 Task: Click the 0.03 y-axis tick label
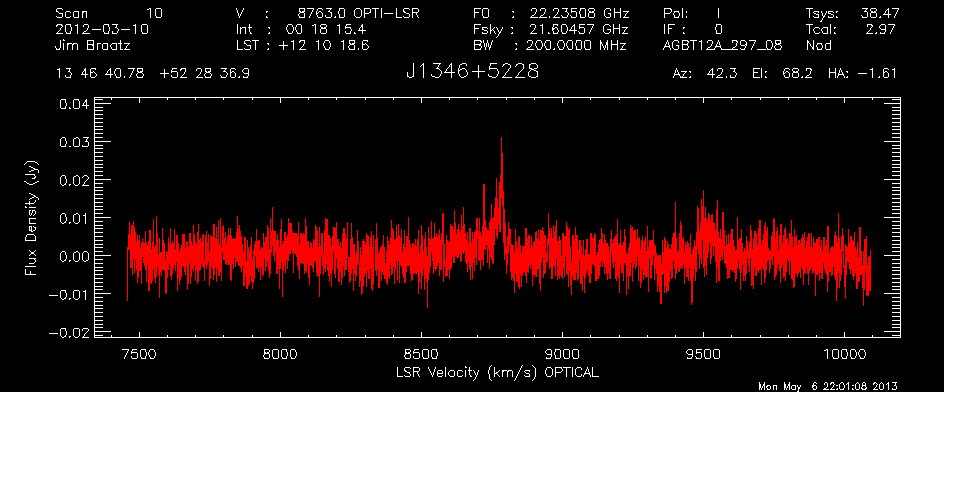pyautogui.click(x=74, y=142)
